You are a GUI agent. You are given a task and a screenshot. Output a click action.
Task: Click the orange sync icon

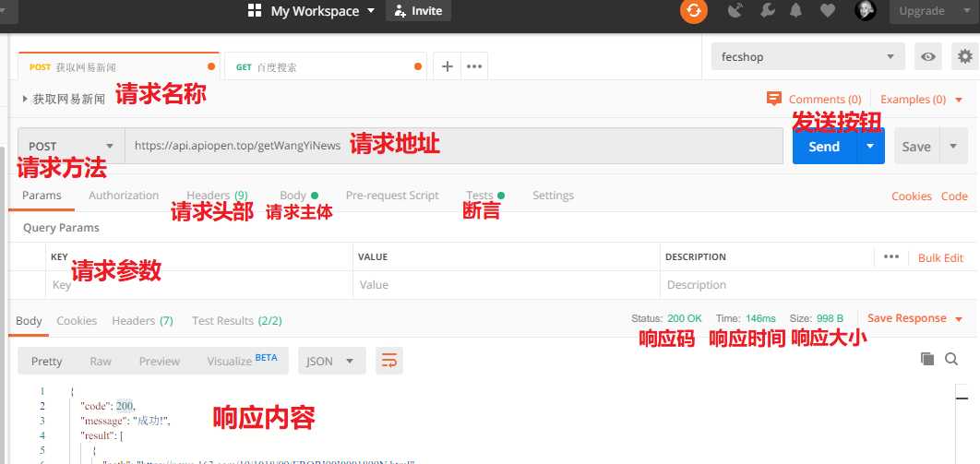pos(694,11)
